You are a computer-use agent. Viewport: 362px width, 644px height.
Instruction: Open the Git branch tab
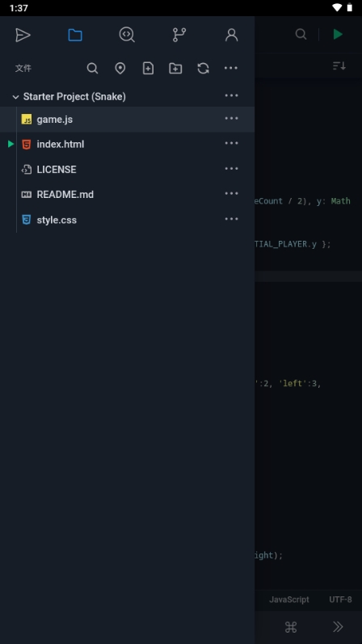tap(179, 35)
